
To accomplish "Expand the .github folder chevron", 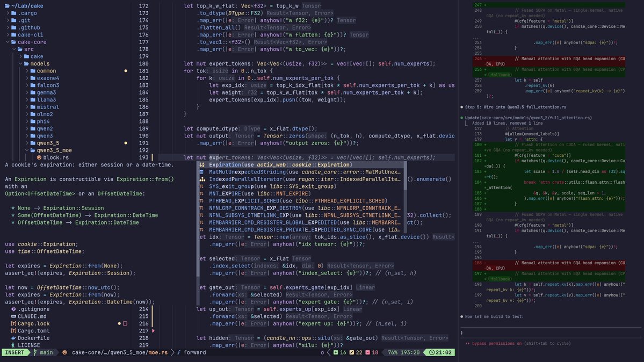I will 8,27.
